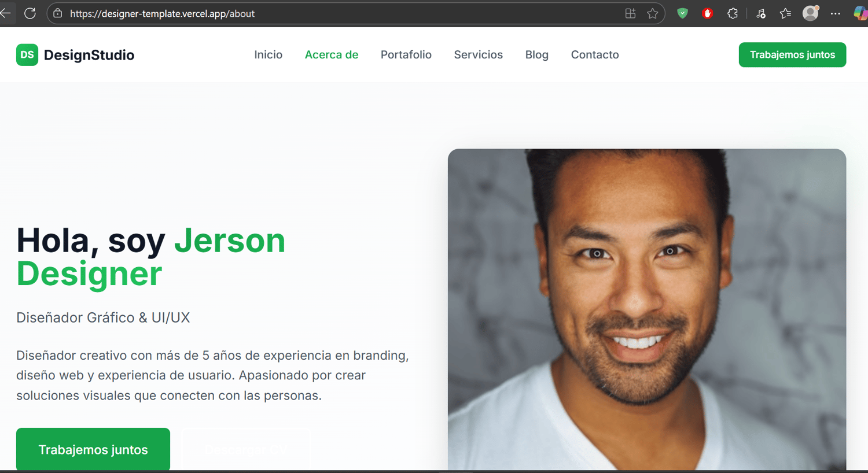The width and height of the screenshot is (868, 473).
Task: Select Servicios in the navigation menu
Action: (x=479, y=54)
